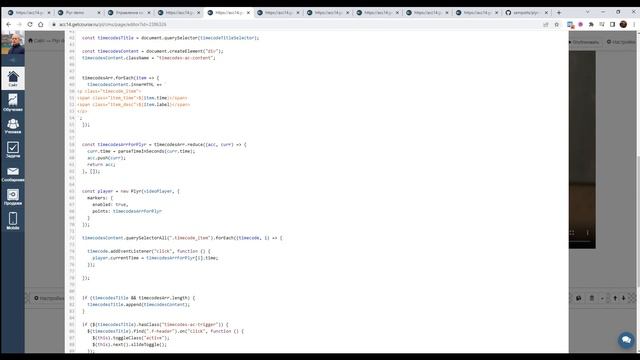The width and height of the screenshot is (640, 360).
Task: Click the 'timecodesArr.forEach(item => {' line
Action: click(120, 78)
